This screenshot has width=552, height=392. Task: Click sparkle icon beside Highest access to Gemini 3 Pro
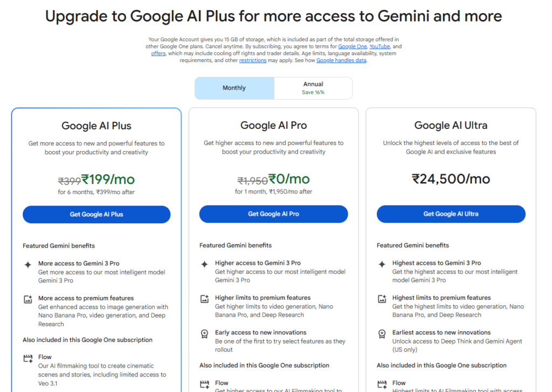[x=382, y=264]
